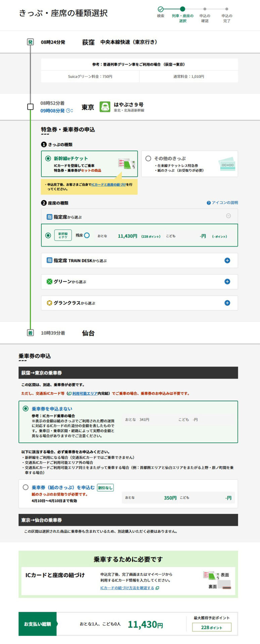
Task: Open ICカードの紐づけ方法を確認する link
Action: 128,588
